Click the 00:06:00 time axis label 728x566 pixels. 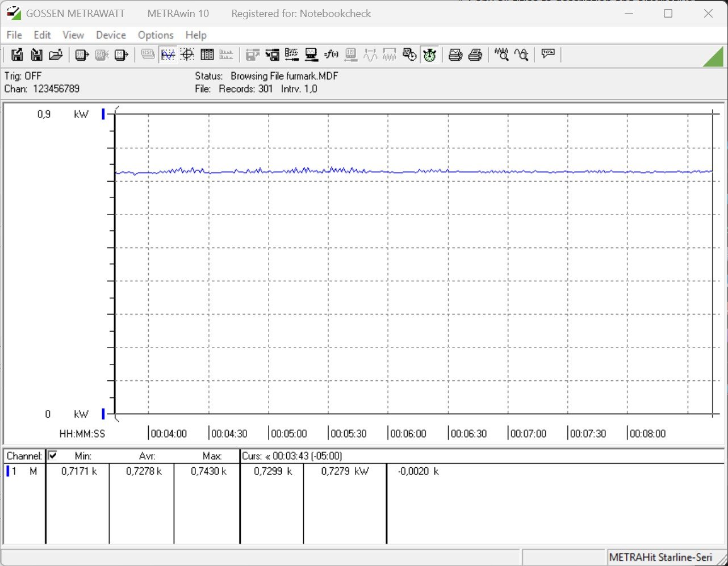click(408, 434)
